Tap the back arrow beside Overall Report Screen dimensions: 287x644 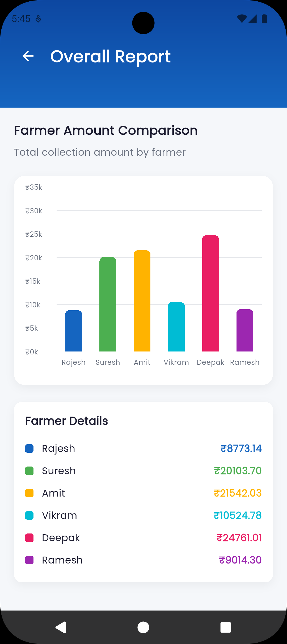click(28, 56)
